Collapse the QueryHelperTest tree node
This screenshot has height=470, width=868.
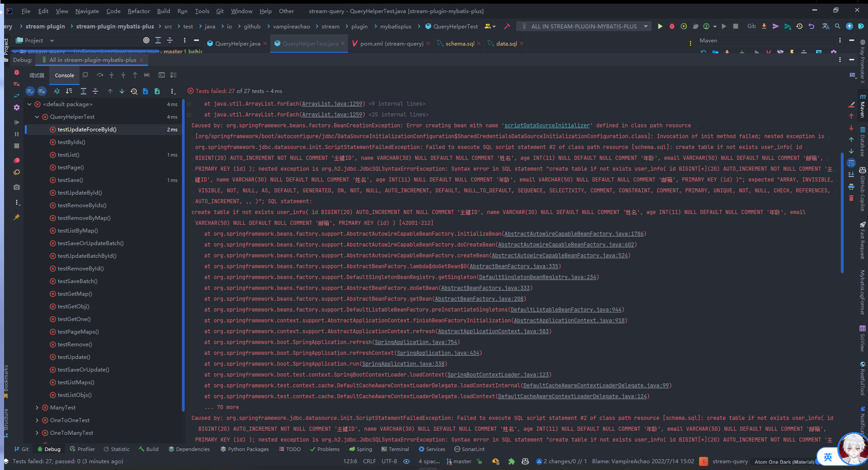tap(37, 117)
